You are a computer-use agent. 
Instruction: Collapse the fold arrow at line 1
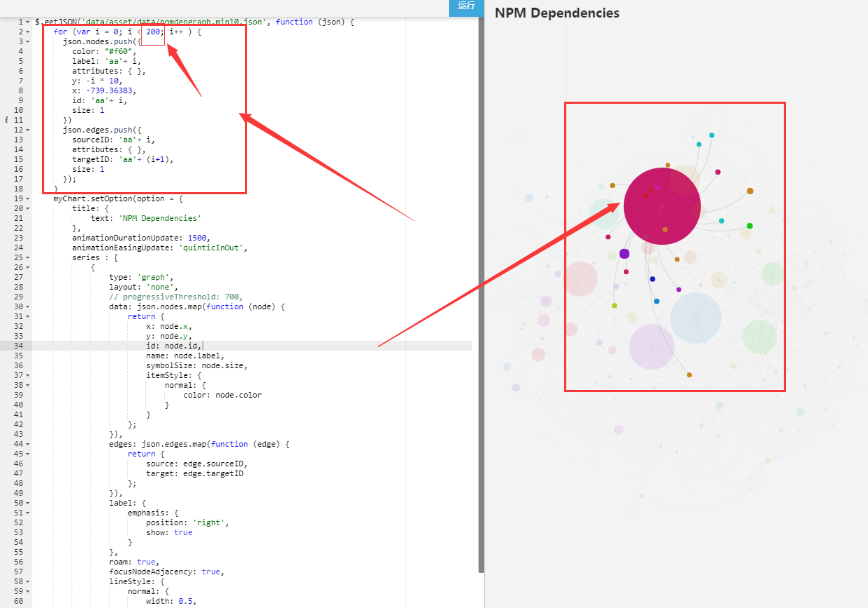tap(27, 22)
